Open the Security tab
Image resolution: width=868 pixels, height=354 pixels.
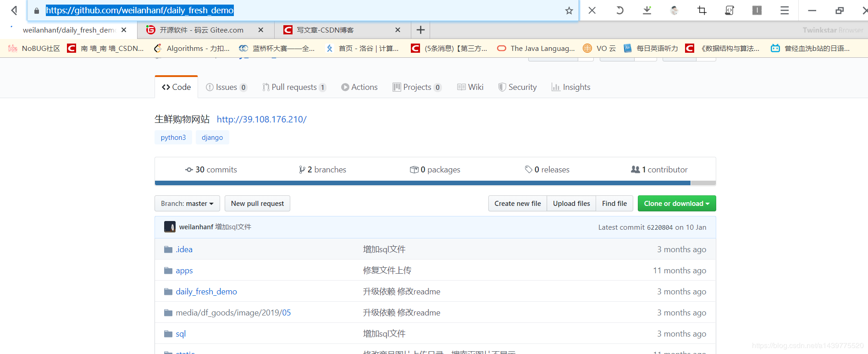518,87
